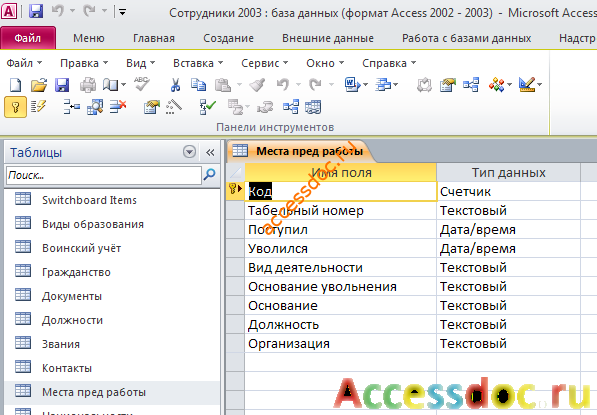The width and height of the screenshot is (597, 415).
Task: Open the Print Preview dropdown arrow
Action: coord(123,85)
